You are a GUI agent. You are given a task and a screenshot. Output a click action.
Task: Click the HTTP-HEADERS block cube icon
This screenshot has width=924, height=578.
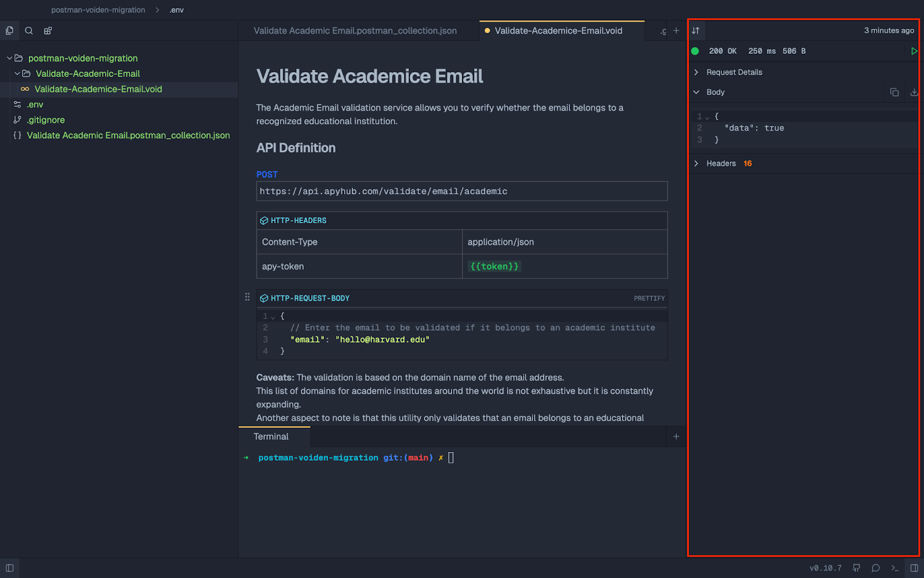[x=264, y=221]
